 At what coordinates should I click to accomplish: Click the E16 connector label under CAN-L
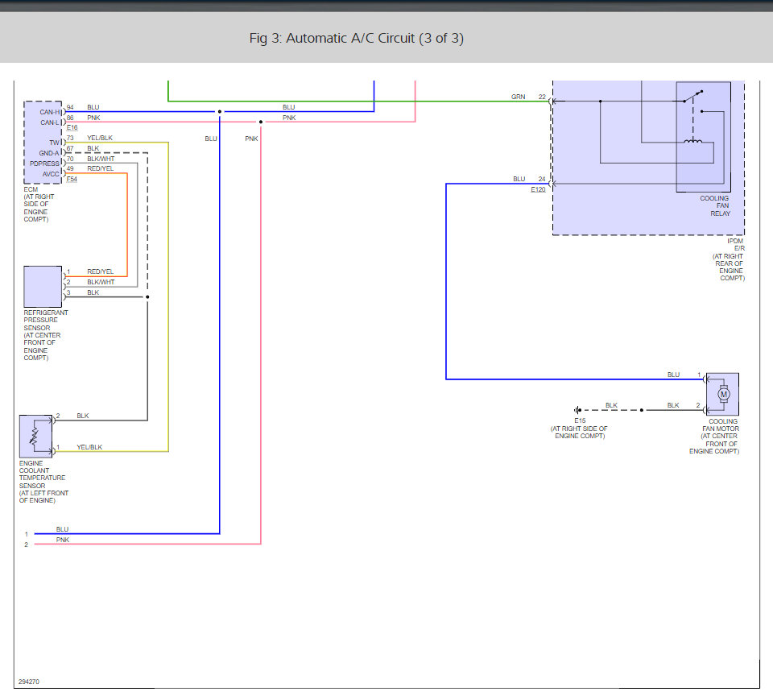pos(72,128)
